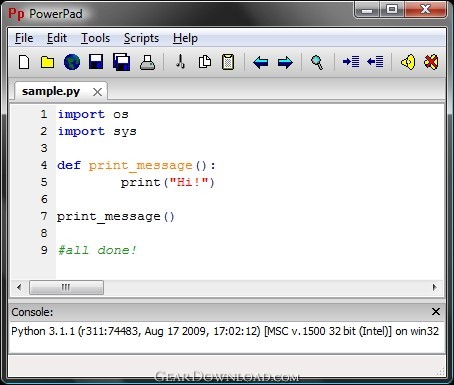Paste with the clipboard icon

pos(228,62)
